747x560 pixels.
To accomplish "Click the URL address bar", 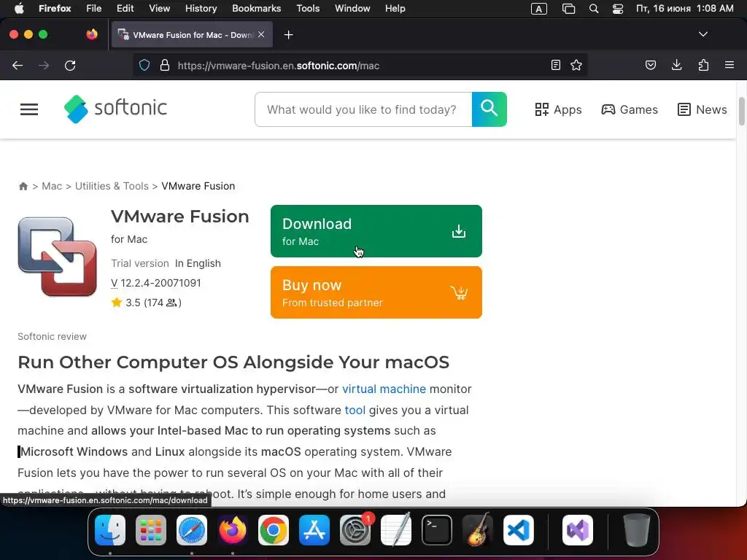I will pos(362,66).
